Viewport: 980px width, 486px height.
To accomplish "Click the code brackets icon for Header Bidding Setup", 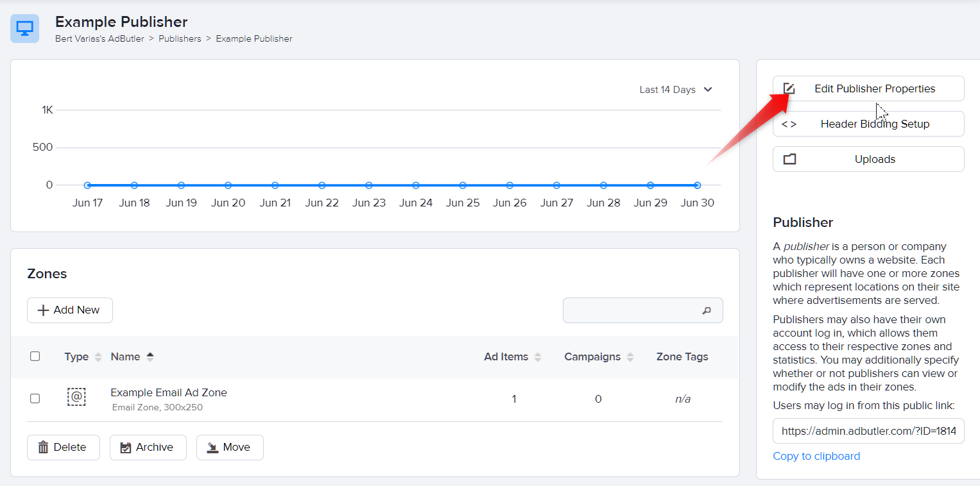I will click(789, 123).
